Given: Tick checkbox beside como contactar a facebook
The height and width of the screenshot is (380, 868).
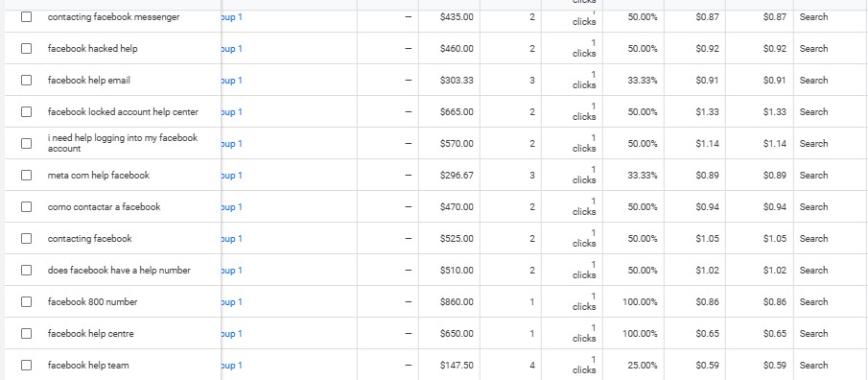Looking at the screenshot, I should pos(27,206).
